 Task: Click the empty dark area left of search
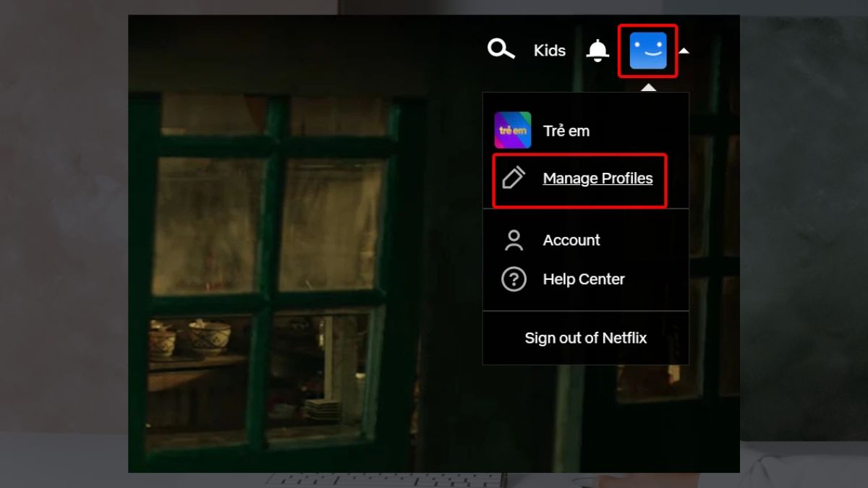tap(325, 51)
